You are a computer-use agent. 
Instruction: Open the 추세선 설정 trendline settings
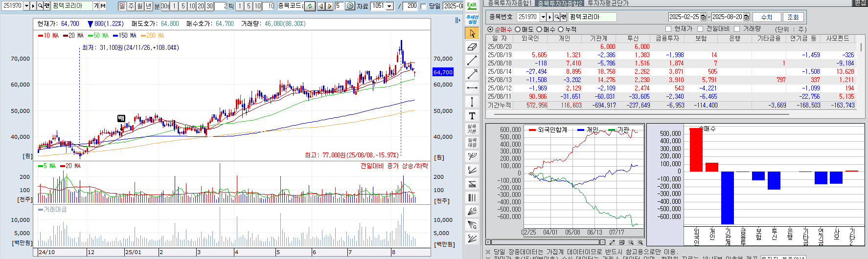pyautogui.click(x=472, y=20)
